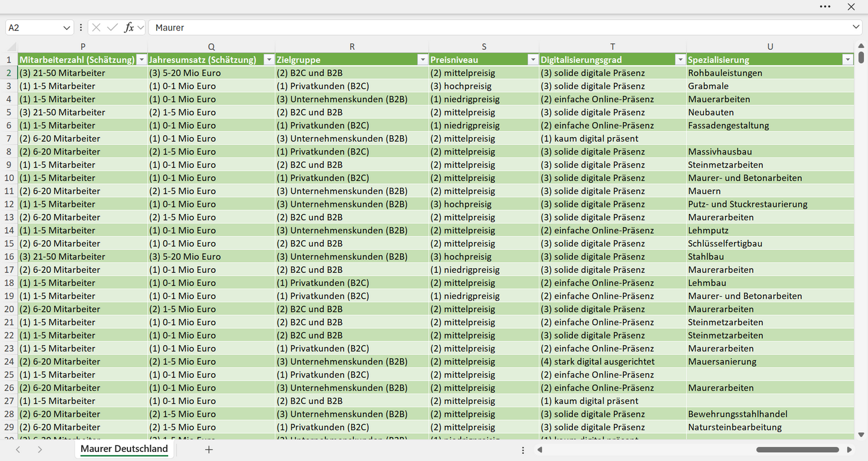868x461 pixels.
Task: Expand the formula bar chevron
Action: pos(856,27)
